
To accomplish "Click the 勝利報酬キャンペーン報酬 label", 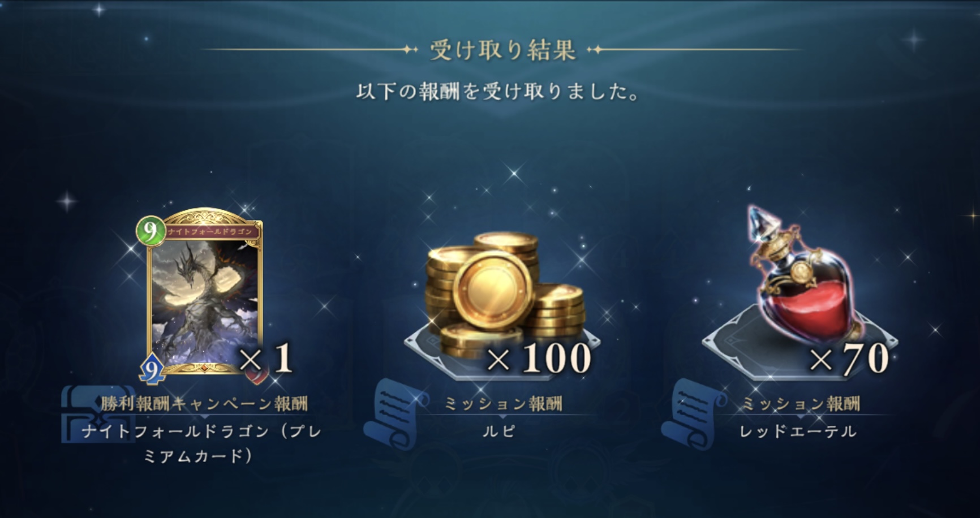I will (205, 403).
